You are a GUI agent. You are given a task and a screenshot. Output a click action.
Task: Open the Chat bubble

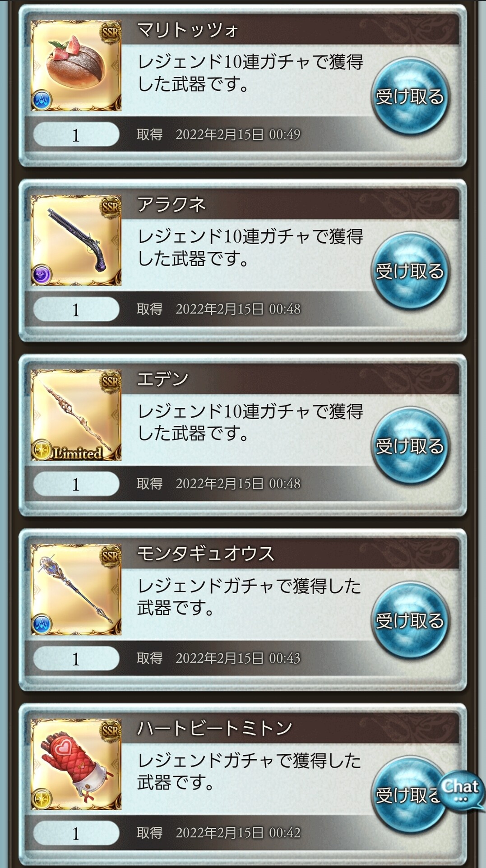[x=461, y=790]
